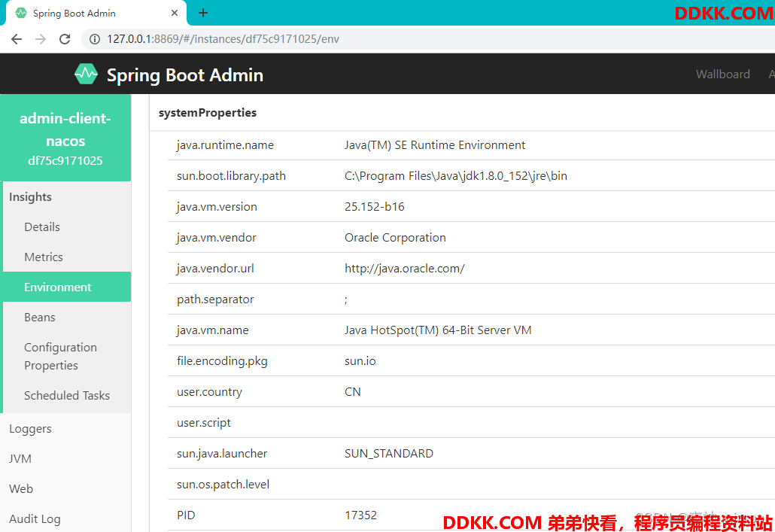Select Environment in the sidebar
Image resolution: width=775 pixels, height=532 pixels.
pyautogui.click(x=67, y=287)
